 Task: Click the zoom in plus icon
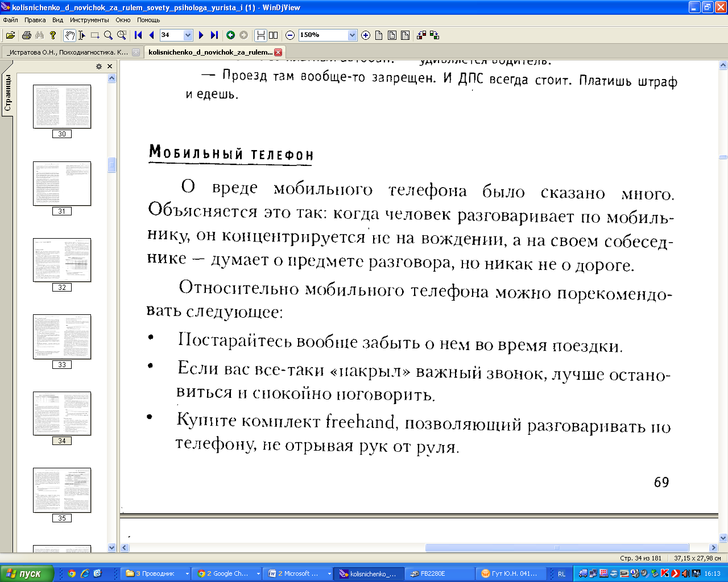click(366, 35)
